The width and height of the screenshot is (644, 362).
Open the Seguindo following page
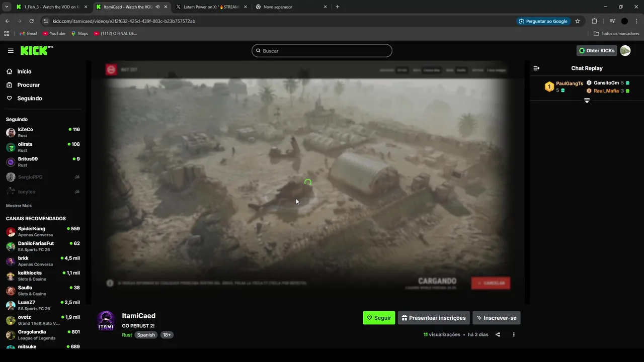29,99
